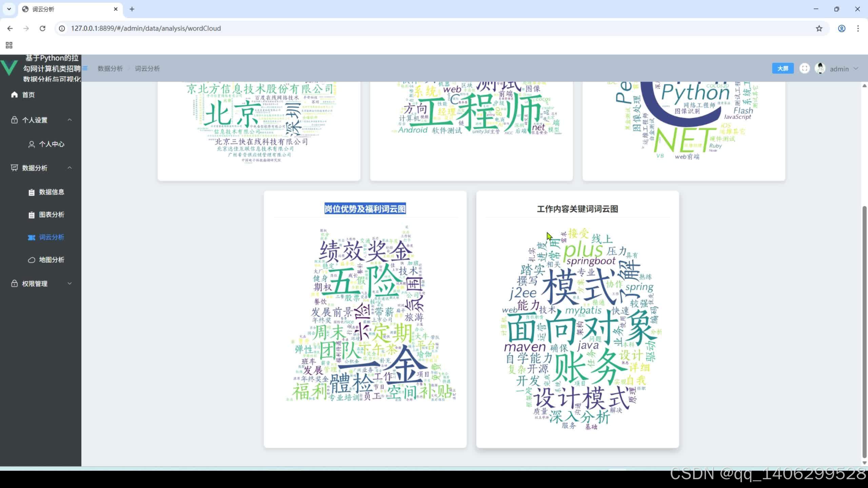Open the browser profile icon
Image resolution: width=868 pixels, height=488 pixels.
(x=842, y=28)
